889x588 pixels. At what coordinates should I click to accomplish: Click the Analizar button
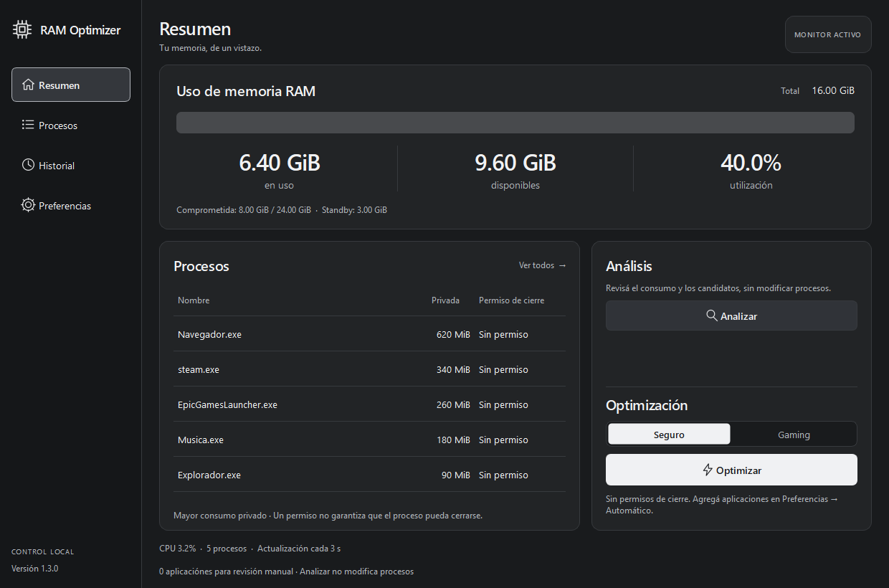731,316
